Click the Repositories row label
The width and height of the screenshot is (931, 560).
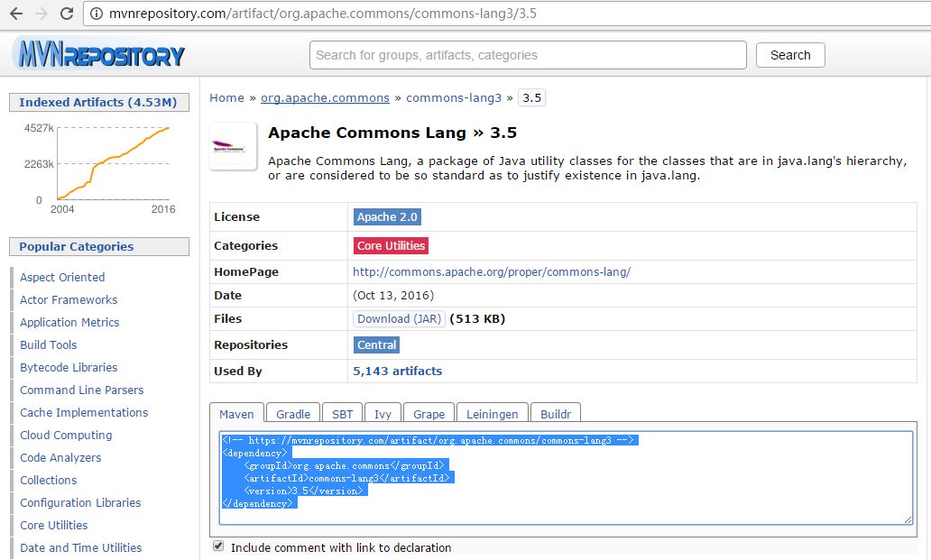[x=251, y=344]
